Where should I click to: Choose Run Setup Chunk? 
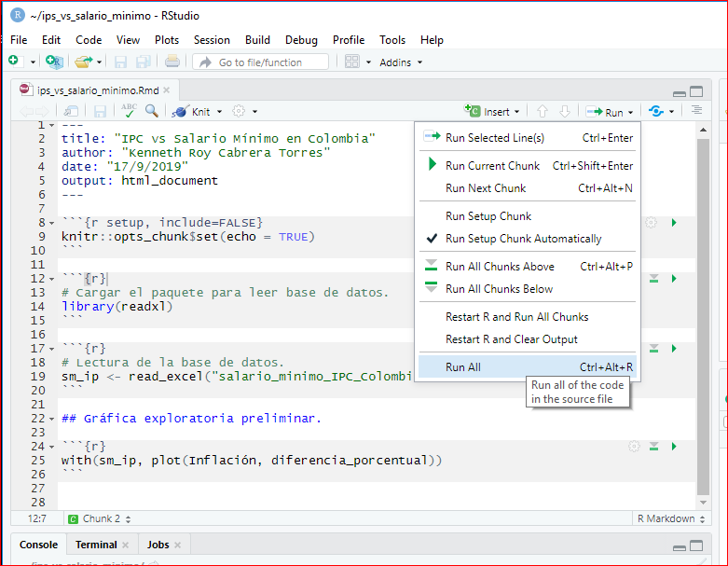tap(528, 216)
